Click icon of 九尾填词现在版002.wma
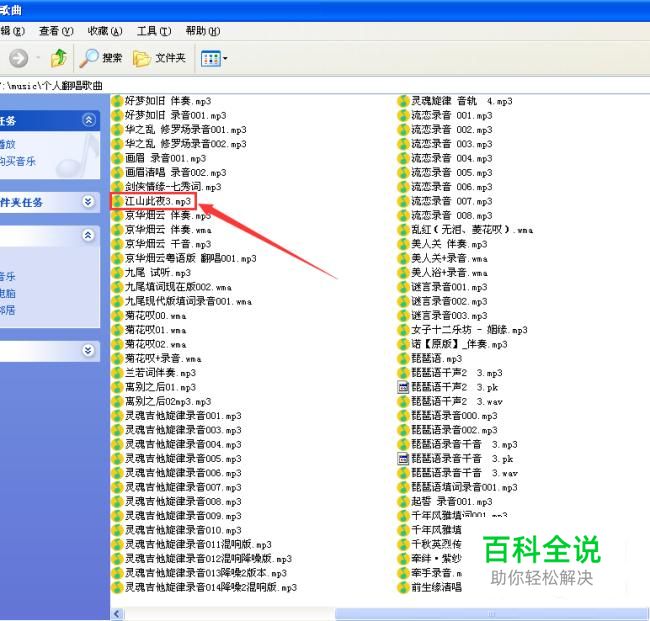 [118, 287]
